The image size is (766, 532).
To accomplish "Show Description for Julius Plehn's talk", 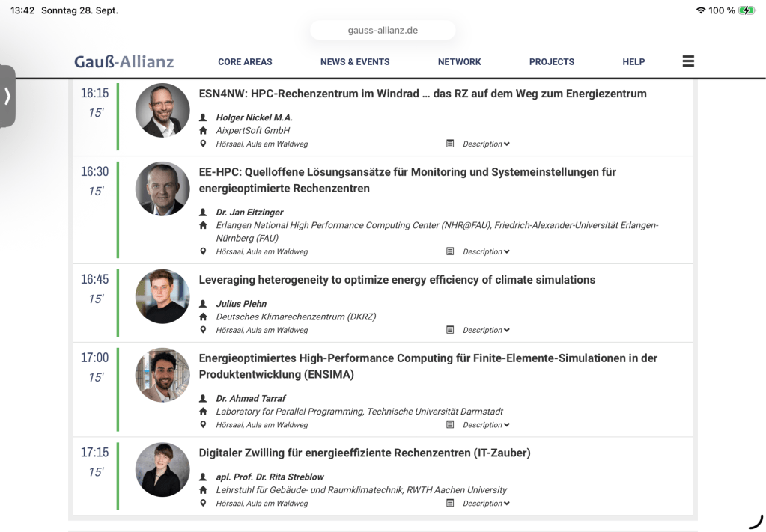I will [485, 330].
